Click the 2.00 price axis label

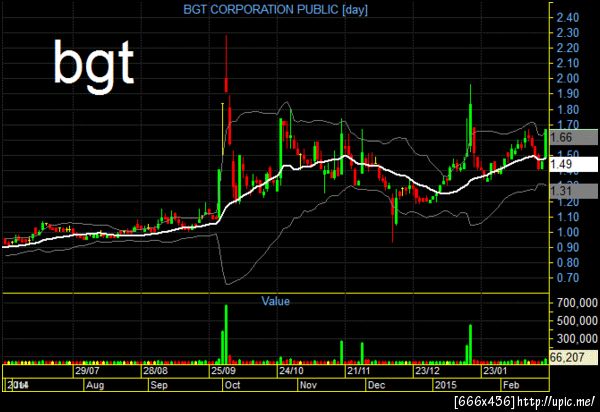(568, 78)
